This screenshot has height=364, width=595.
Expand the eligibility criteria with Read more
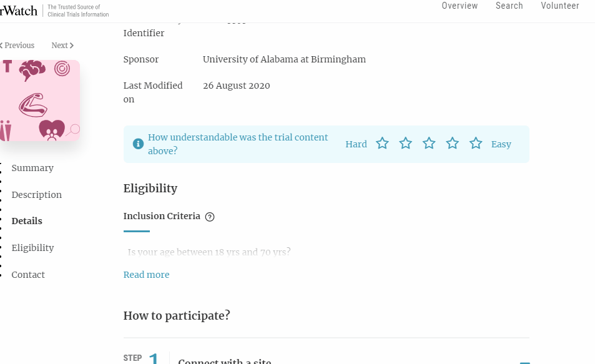tap(146, 275)
